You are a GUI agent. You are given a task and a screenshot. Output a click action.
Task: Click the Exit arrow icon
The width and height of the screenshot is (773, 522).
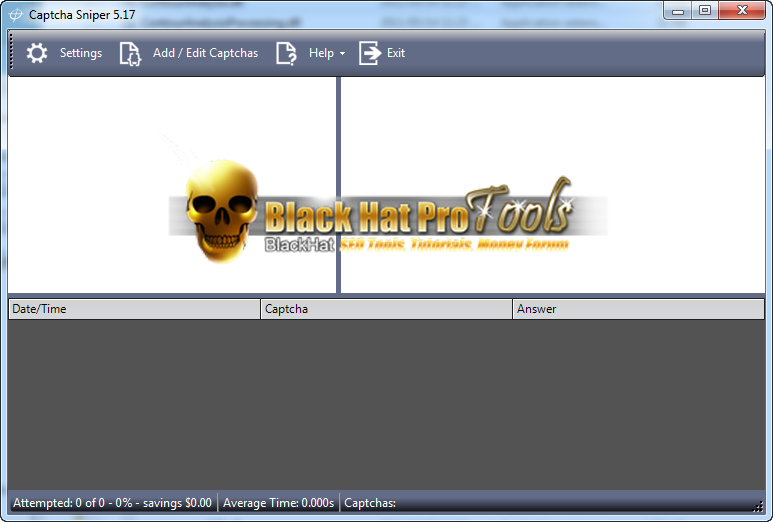click(370, 53)
